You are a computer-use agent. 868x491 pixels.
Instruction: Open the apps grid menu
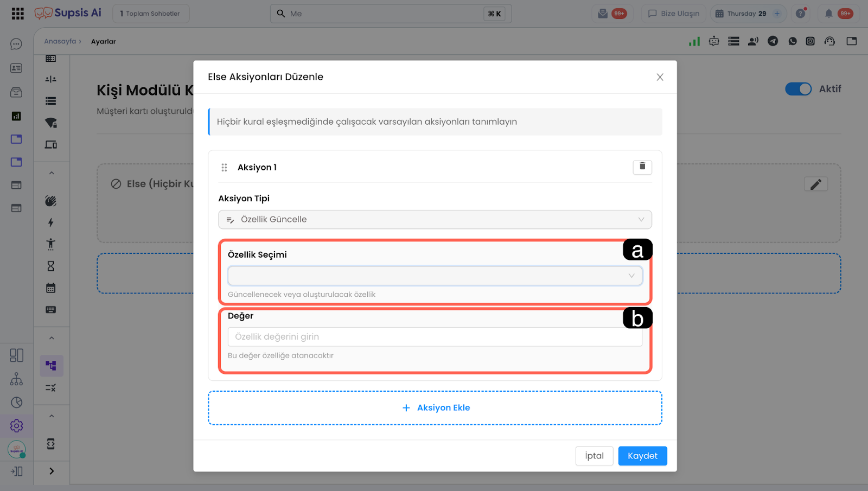point(17,14)
